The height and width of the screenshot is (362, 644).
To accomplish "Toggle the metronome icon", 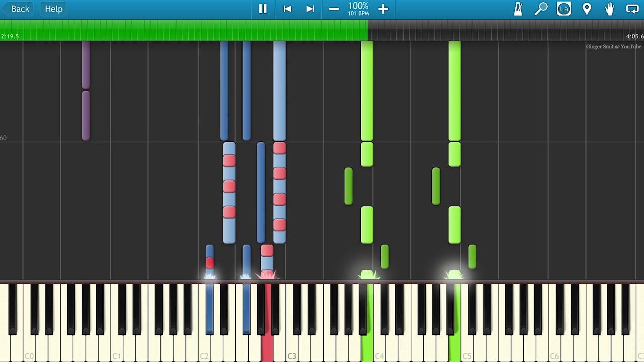I will (518, 9).
